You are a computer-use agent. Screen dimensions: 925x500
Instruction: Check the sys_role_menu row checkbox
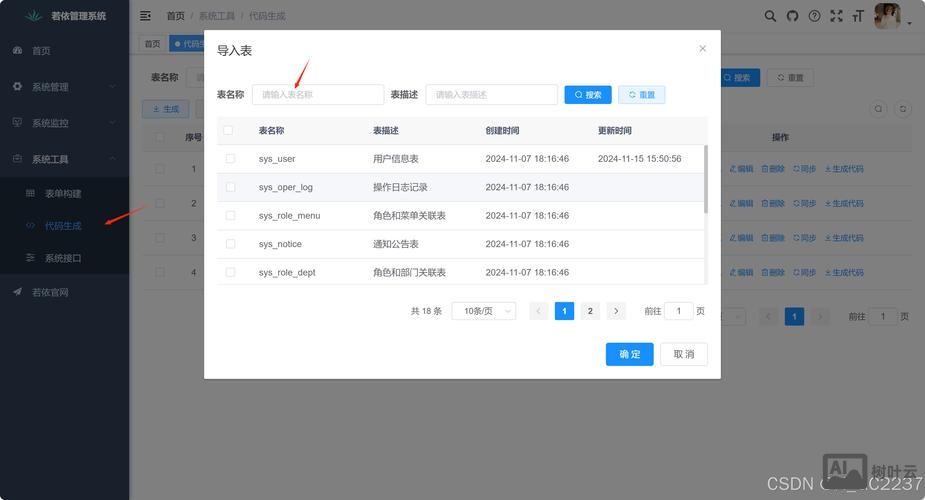230,215
